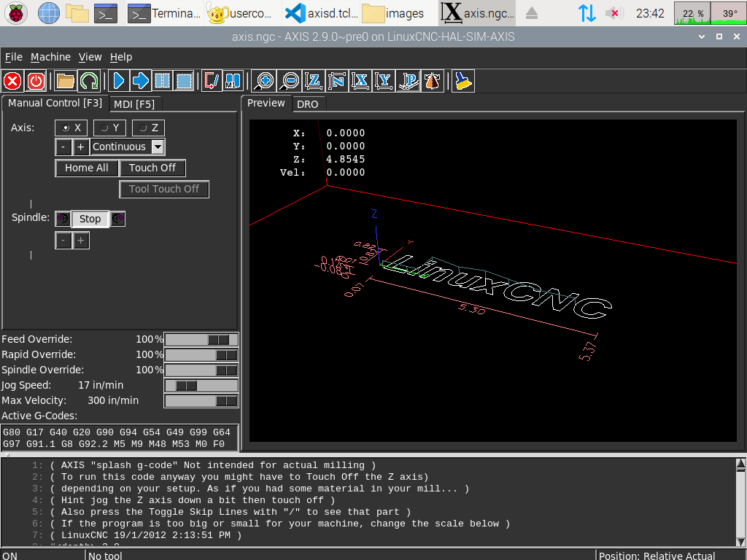Switch to perspective P view
This screenshot has width=747, height=560.
(409, 81)
